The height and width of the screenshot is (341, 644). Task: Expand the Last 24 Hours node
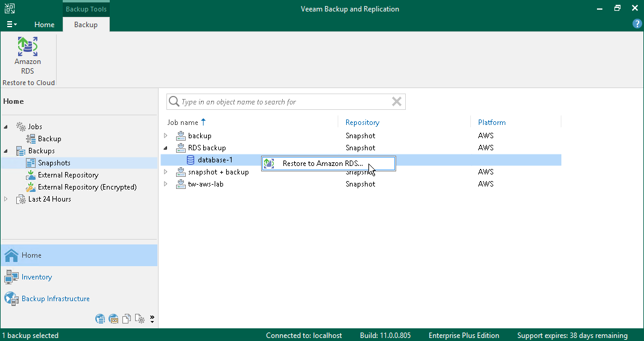7,199
